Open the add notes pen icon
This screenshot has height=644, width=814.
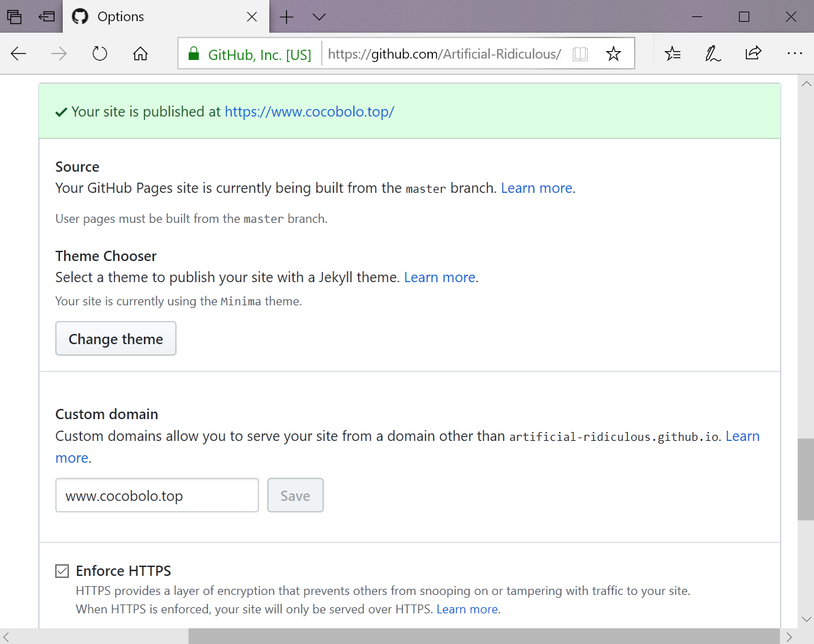pos(712,53)
